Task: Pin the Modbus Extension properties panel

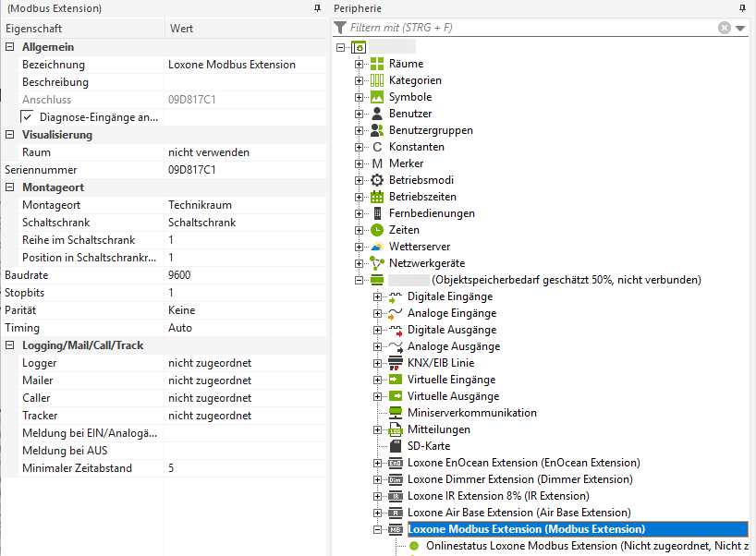Action: tap(317, 8)
